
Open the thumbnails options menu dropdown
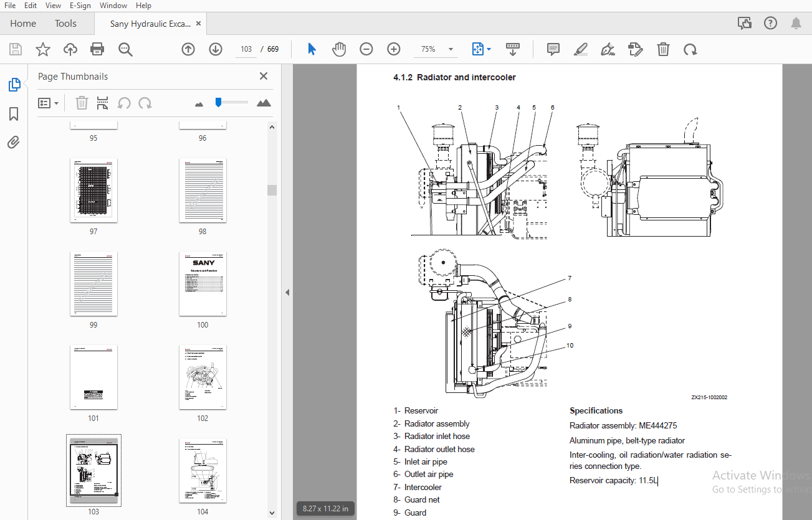click(49, 103)
